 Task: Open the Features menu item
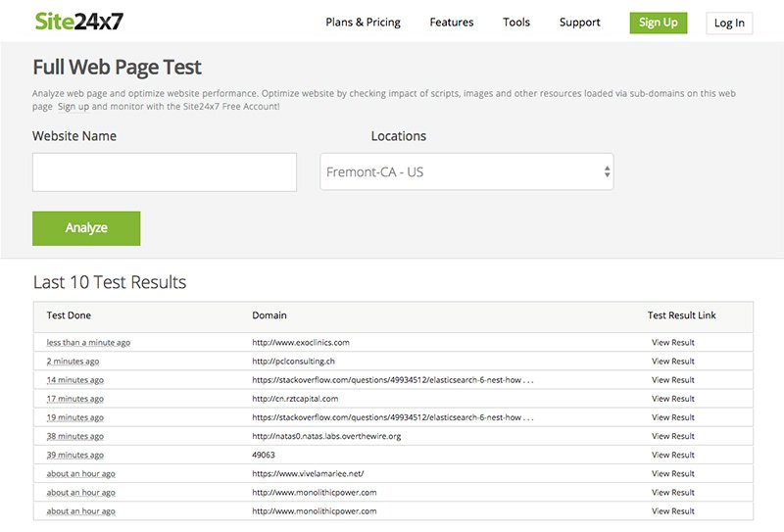[x=451, y=23]
